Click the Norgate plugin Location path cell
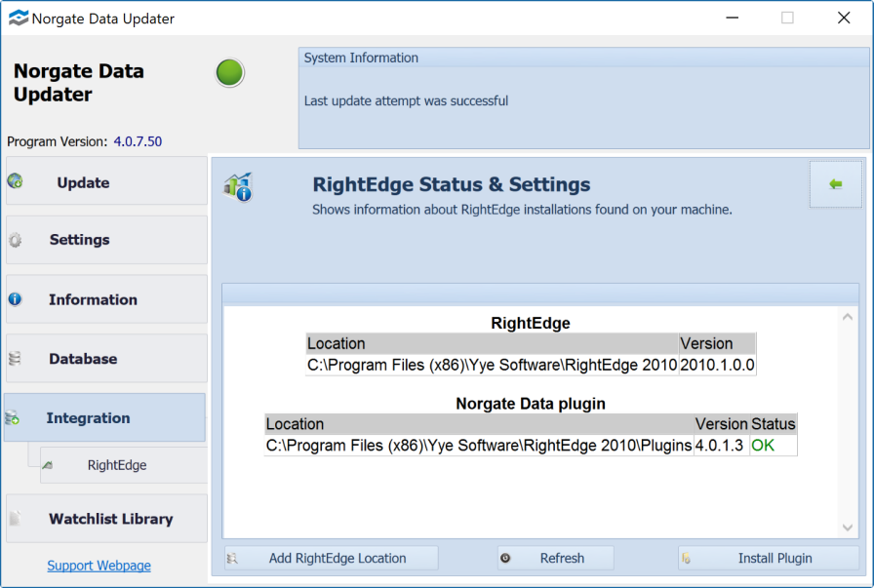 [x=479, y=446]
